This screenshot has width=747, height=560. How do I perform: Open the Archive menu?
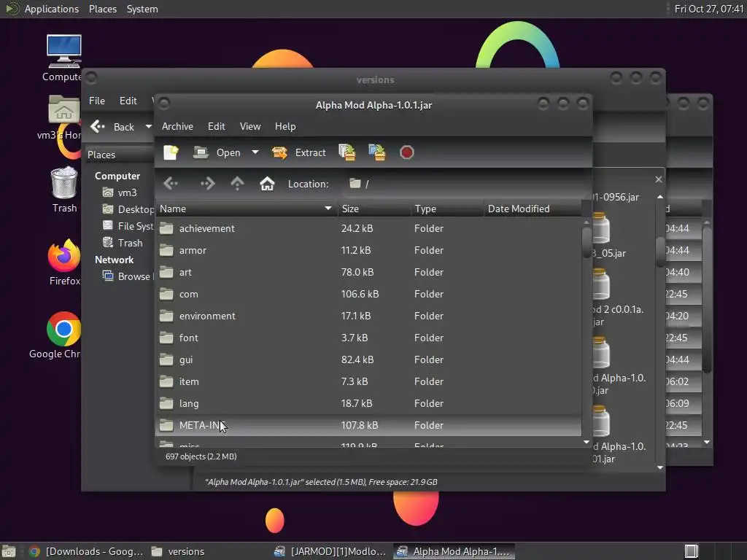point(177,126)
